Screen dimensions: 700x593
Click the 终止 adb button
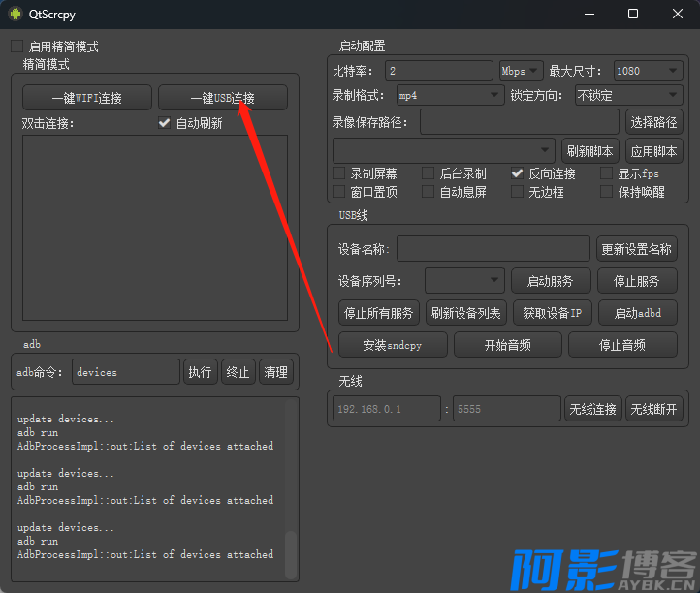[x=238, y=372]
